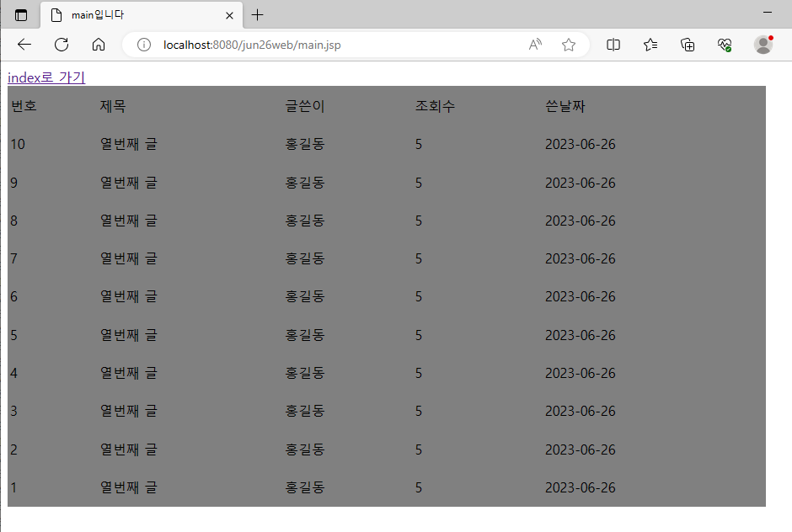The width and height of the screenshot is (792, 532).
Task: Select row number 4 cell
Action: click(x=14, y=373)
